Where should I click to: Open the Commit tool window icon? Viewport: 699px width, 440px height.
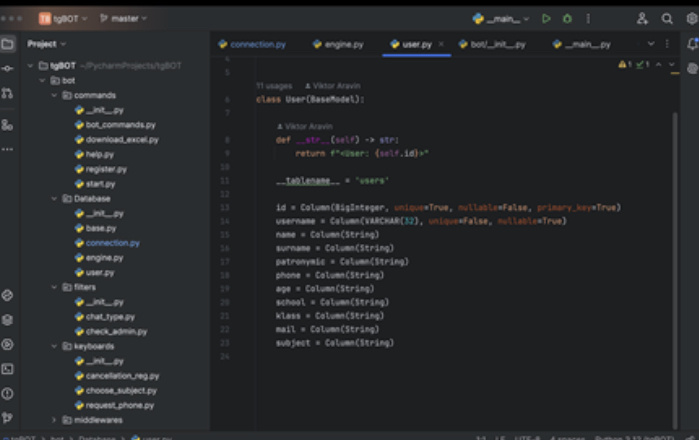coord(8,68)
